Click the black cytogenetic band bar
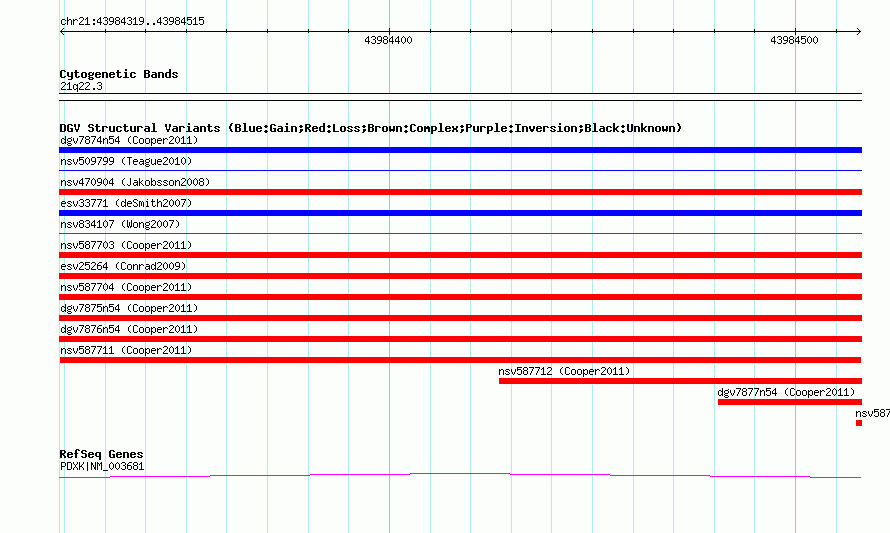 (x=460, y=97)
